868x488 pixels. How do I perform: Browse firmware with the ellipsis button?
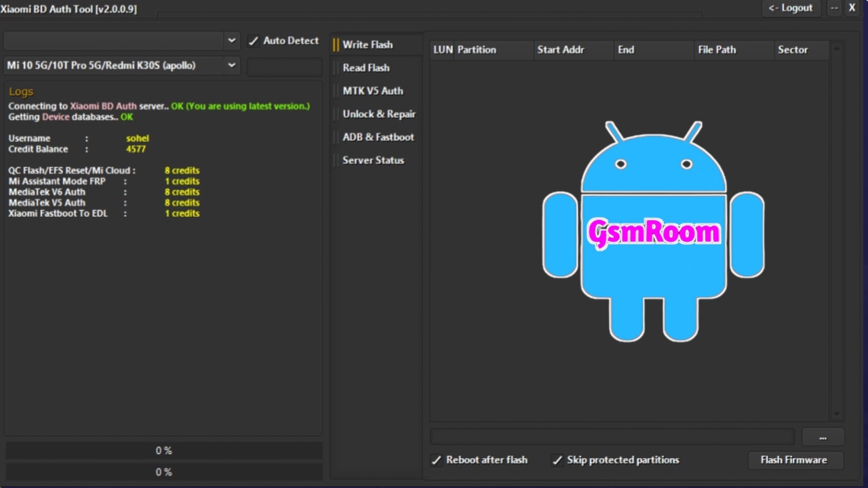(x=823, y=437)
